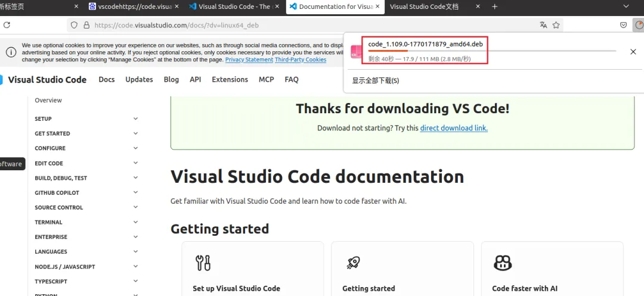644x296 pixels.
Task: Open a new tab with plus button
Action: click(494, 7)
